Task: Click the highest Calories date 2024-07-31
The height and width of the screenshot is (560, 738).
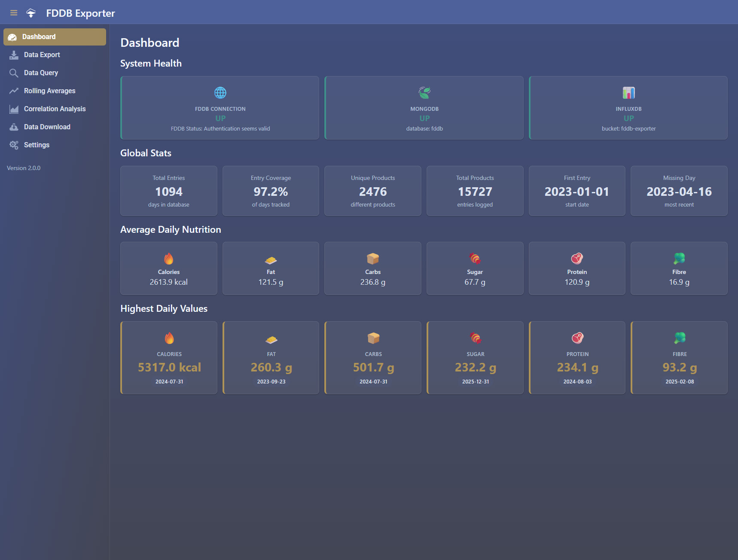Action: tap(169, 382)
